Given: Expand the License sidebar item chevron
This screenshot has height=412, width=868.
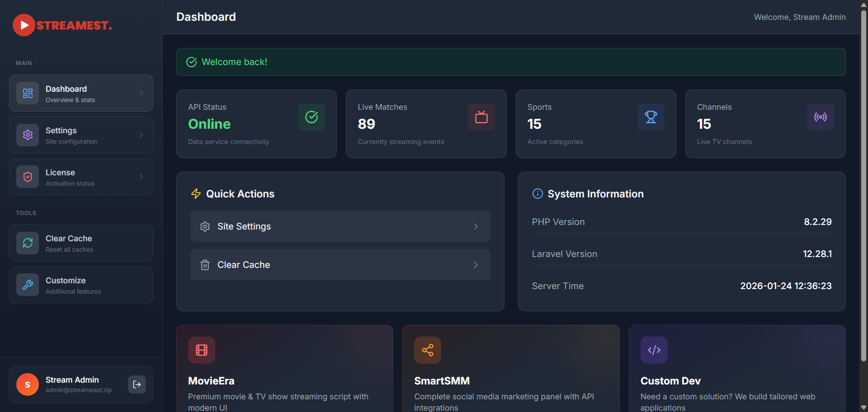Looking at the screenshot, I should [x=142, y=177].
